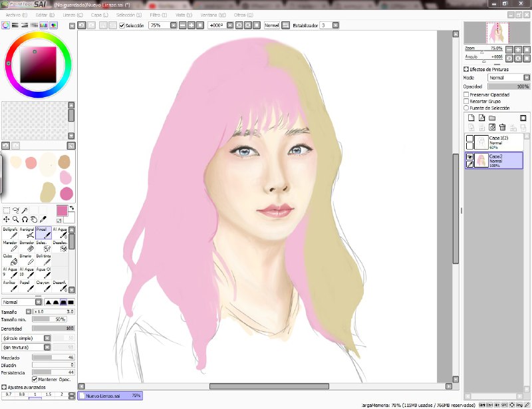The image size is (532, 409).
Task: Reset rotation angle in navigator panel
Action: [527, 59]
